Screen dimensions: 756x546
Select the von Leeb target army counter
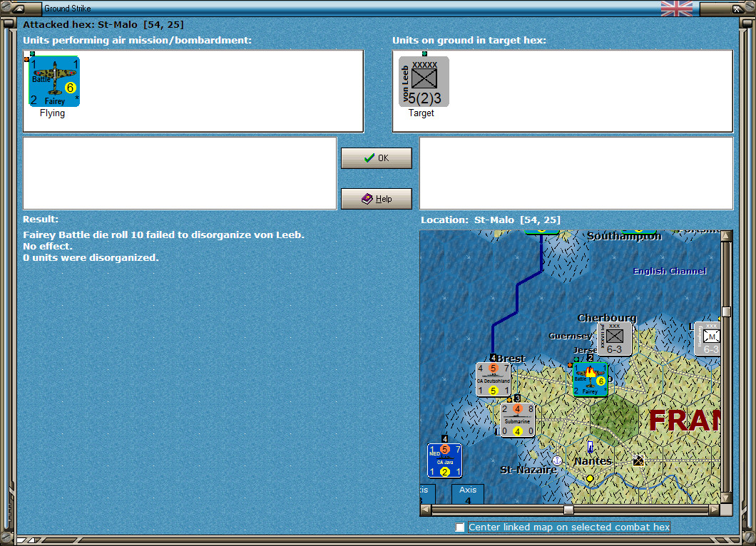point(424,81)
